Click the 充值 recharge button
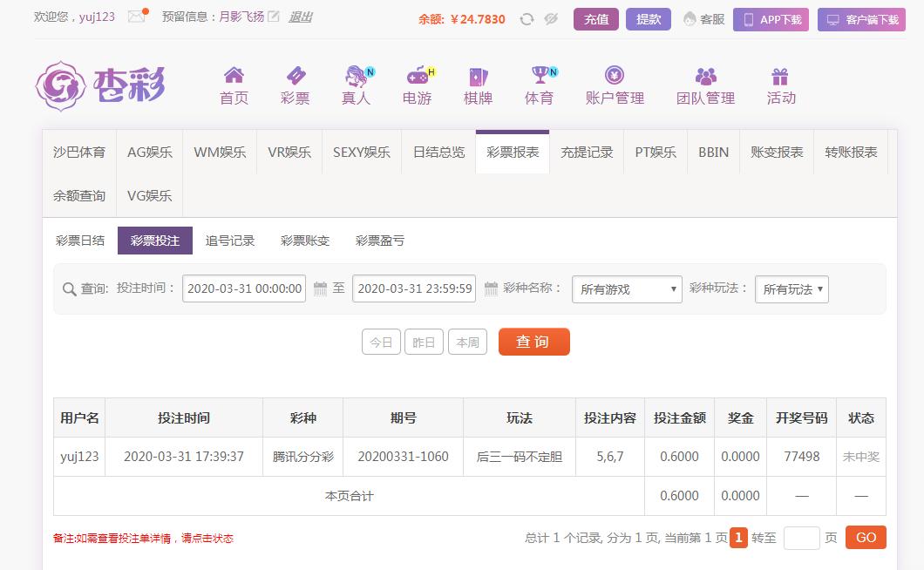Viewport: 924px width, 570px height. (596, 19)
